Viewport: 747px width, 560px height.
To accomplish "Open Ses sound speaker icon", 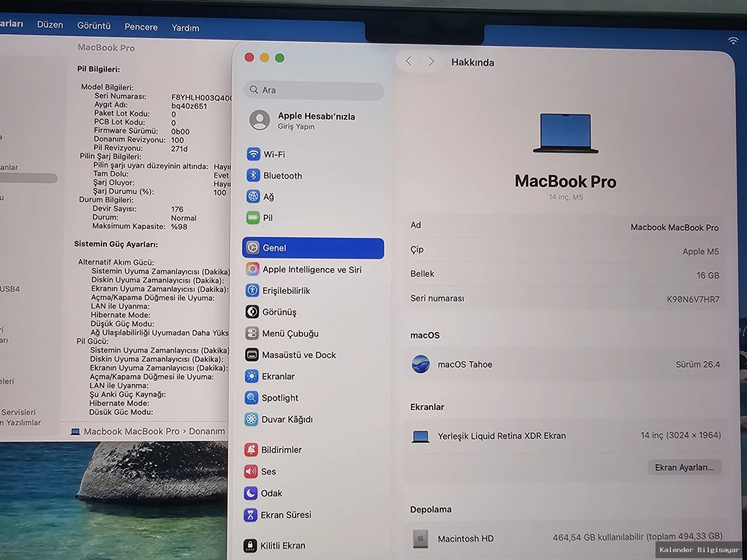I will coord(251,471).
